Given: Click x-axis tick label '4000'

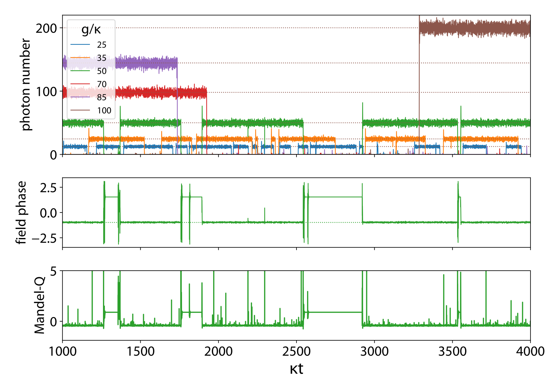Looking at the screenshot, I should coord(530,352).
